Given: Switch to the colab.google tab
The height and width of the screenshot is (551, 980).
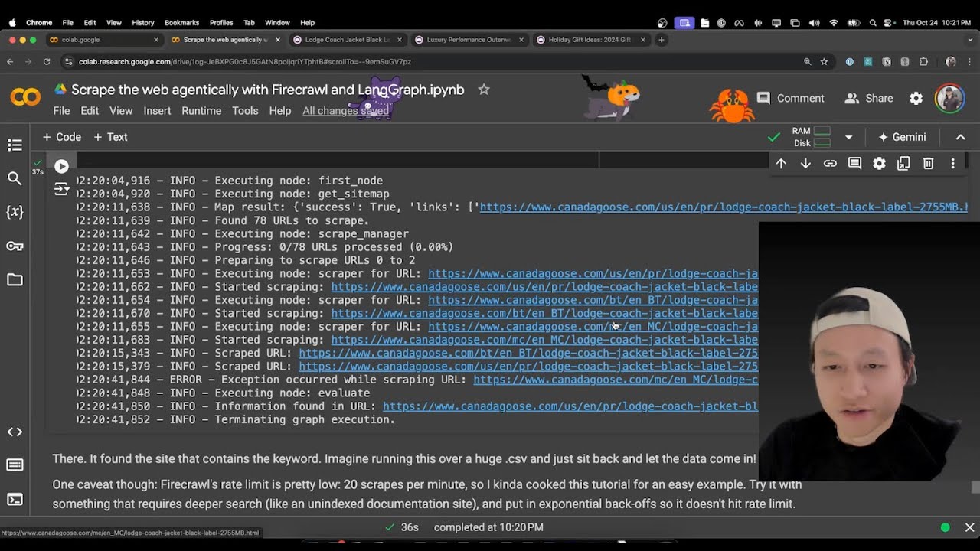Looking at the screenshot, I should click(104, 40).
